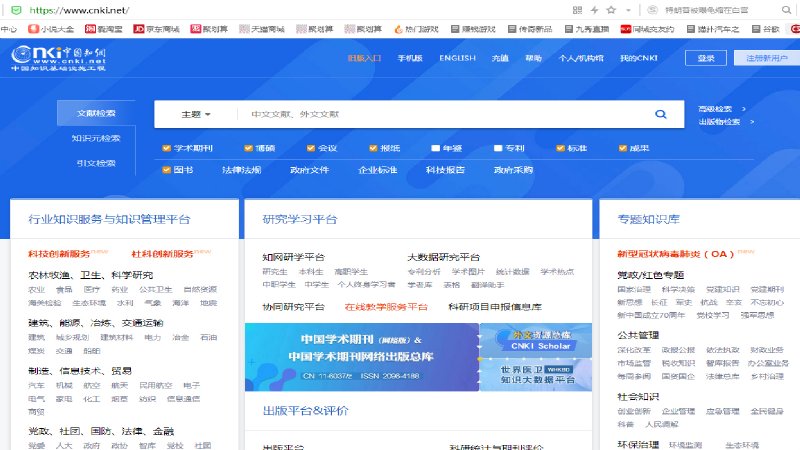Screen dimensions: 800x450
Task: Open 科研项目申报信息库 link
Action: coord(495,307)
